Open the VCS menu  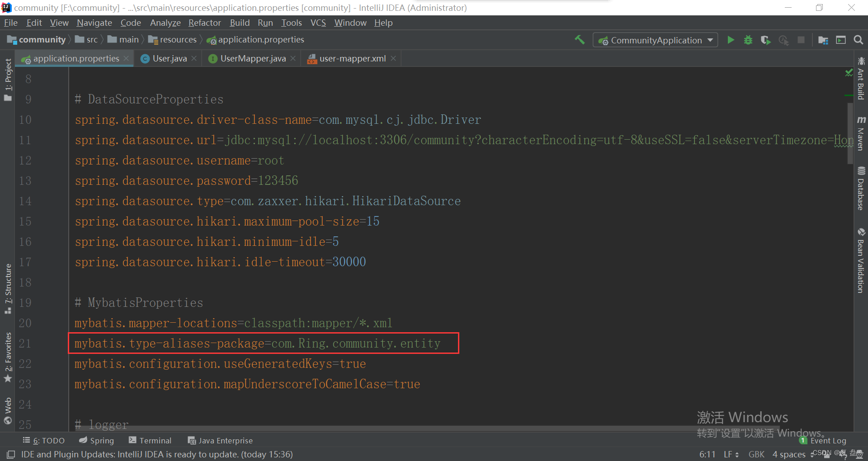[318, 23]
